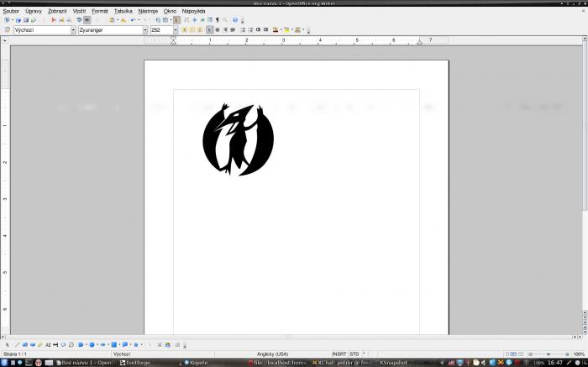Open the Zoom magnifier icon
The height and width of the screenshot is (367, 588).
point(225,20)
